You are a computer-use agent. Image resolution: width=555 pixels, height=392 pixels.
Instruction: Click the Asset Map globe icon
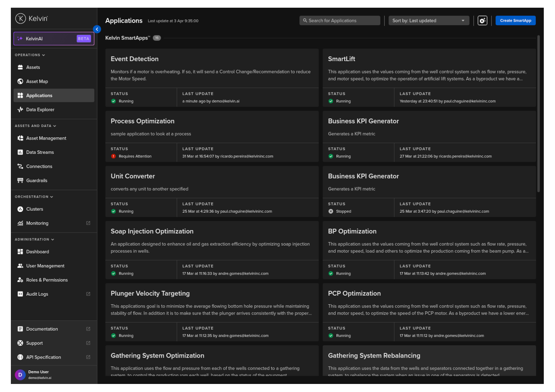coord(20,82)
